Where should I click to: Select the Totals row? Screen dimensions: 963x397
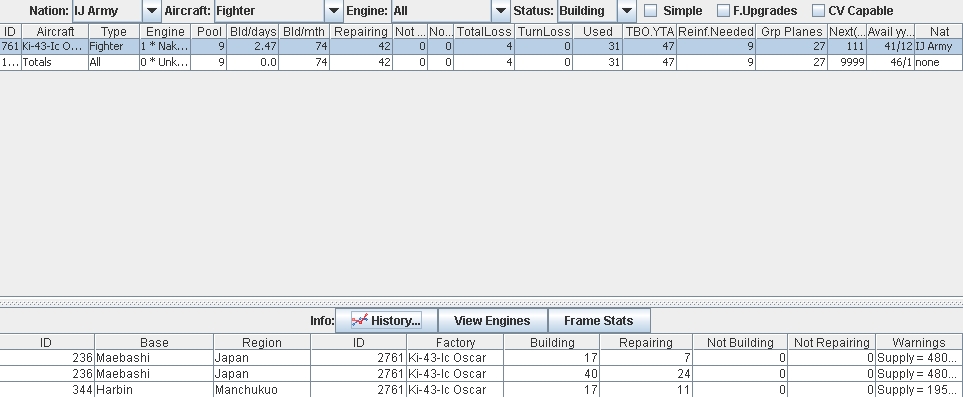pos(482,62)
